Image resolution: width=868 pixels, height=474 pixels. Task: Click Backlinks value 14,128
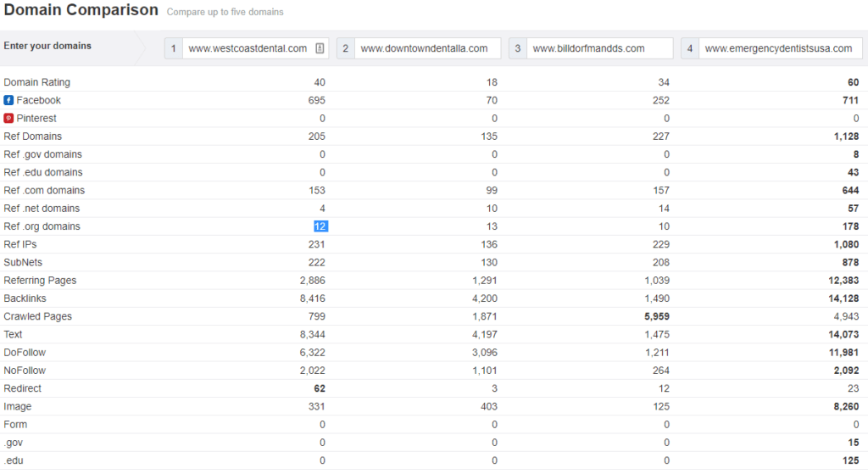coord(843,298)
